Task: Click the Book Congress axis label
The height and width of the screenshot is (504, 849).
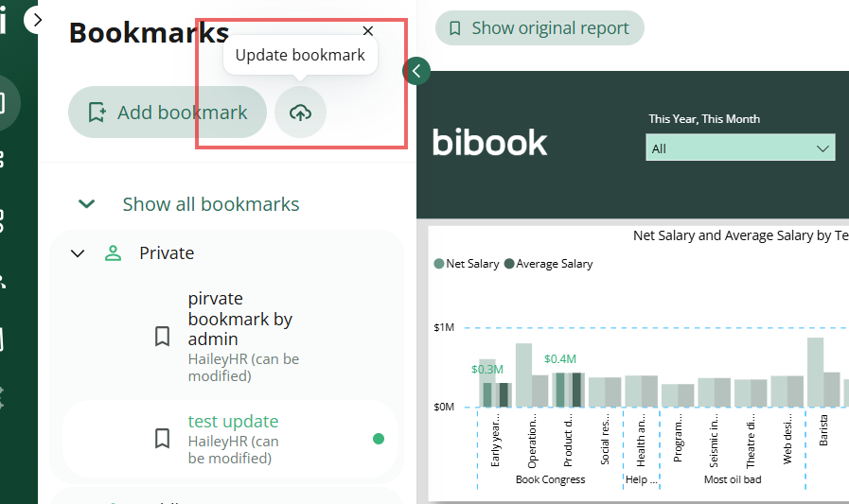Action: point(550,479)
